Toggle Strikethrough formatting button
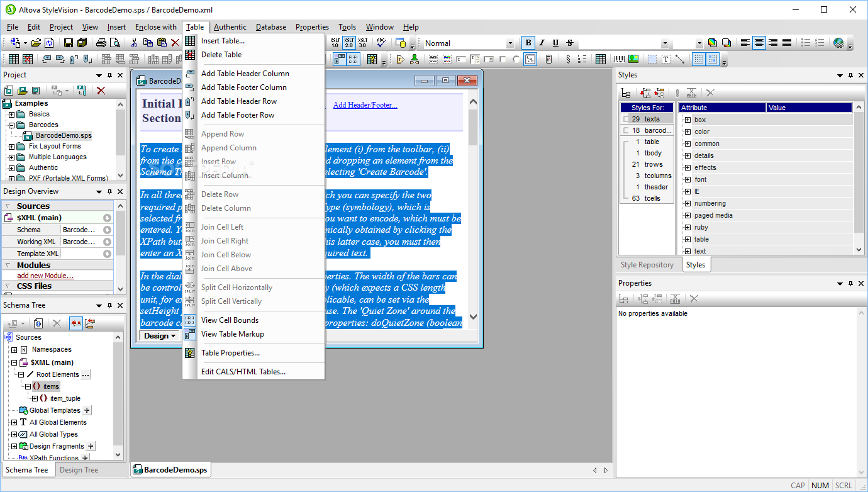The image size is (868, 492). click(570, 43)
